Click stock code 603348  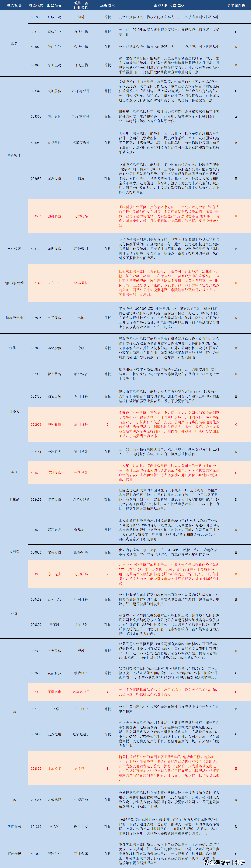[36, 91]
